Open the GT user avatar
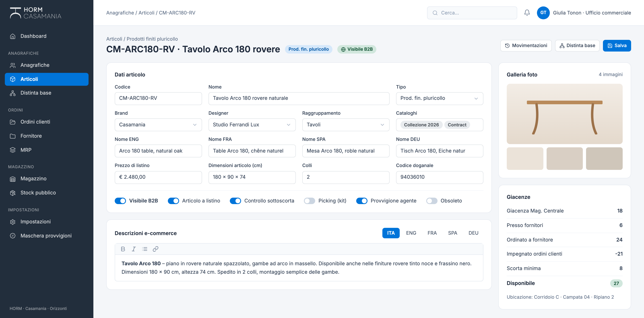The height and width of the screenshot is (318, 644). [543, 13]
